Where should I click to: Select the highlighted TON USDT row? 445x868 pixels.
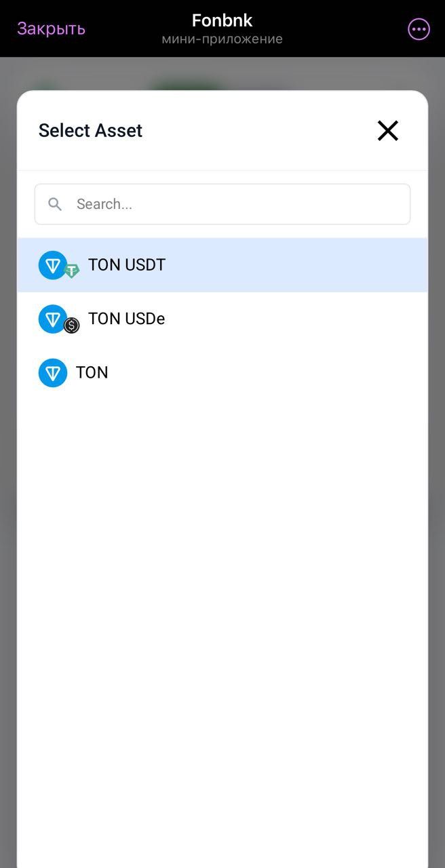222,264
